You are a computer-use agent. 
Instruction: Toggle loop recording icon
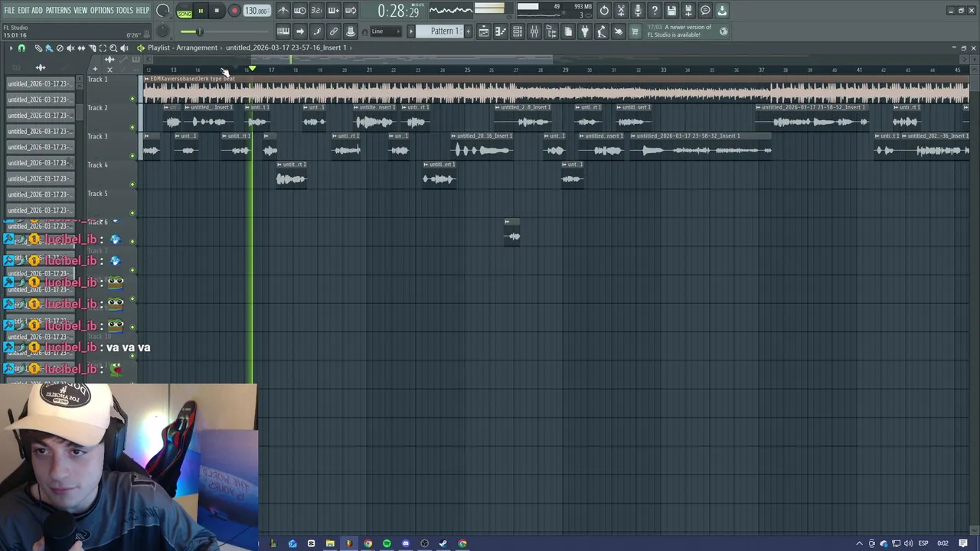point(350,11)
